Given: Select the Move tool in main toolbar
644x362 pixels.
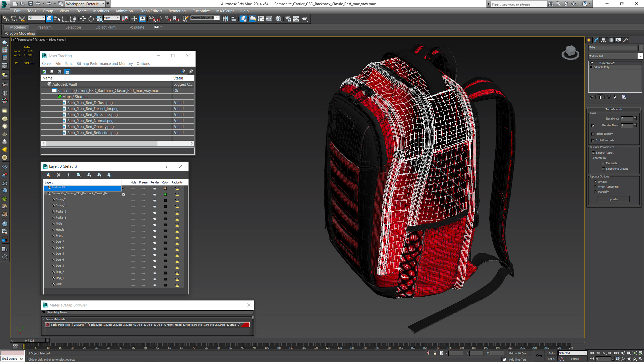Looking at the screenshot, I should 83,19.
